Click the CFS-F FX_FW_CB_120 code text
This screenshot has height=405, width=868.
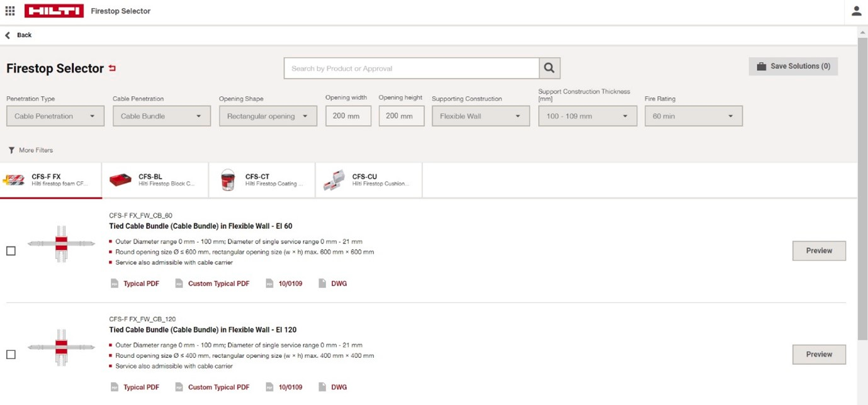[x=142, y=319]
